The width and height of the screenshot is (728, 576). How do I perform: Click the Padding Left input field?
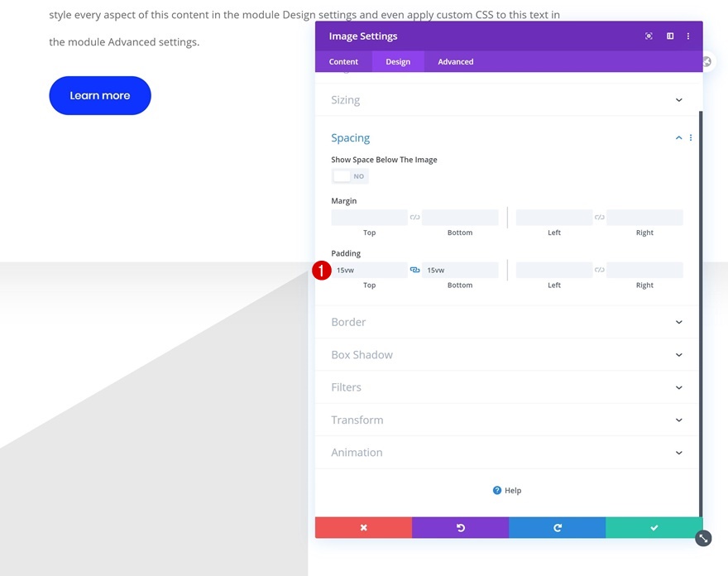pyautogui.click(x=554, y=270)
